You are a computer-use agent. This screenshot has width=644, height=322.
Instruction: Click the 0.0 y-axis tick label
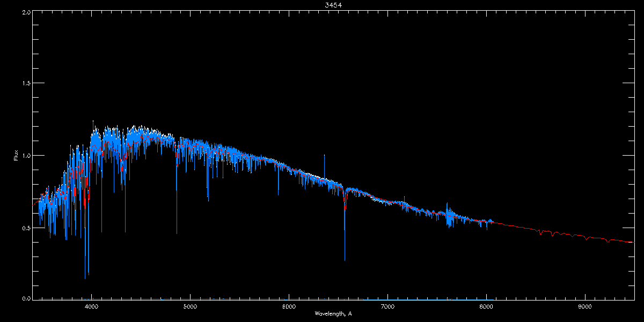[x=26, y=298]
